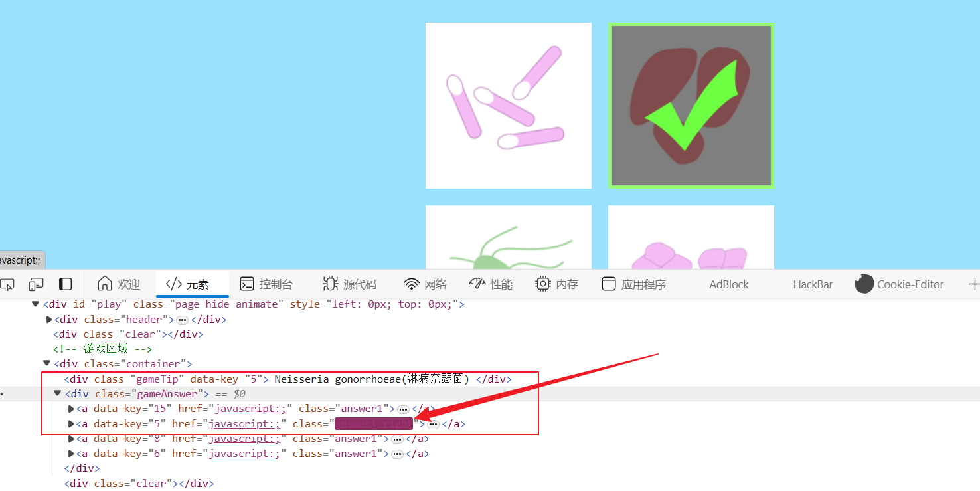The width and height of the screenshot is (980, 491).
Task: Click the javascript:; link of data-key="8"
Action: click(245, 439)
